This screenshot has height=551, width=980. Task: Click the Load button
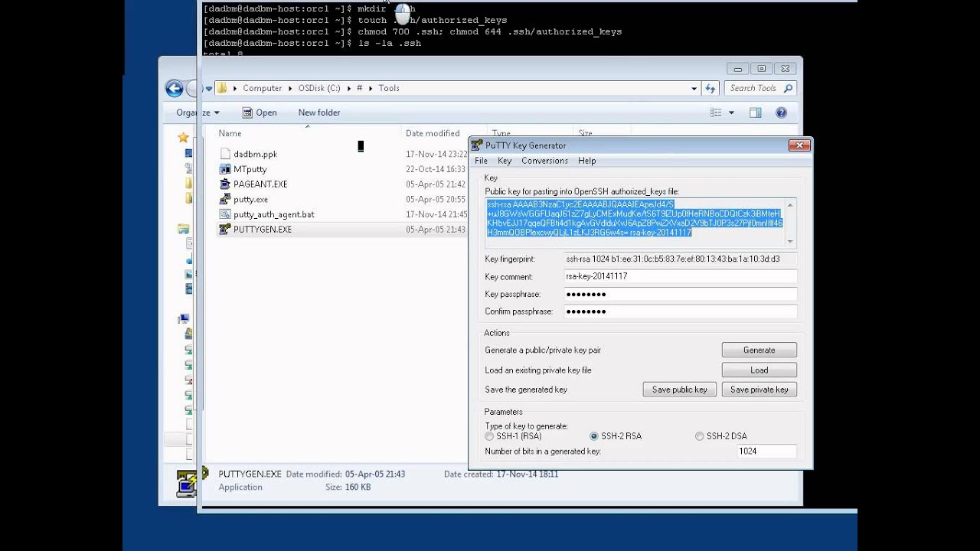pos(759,370)
